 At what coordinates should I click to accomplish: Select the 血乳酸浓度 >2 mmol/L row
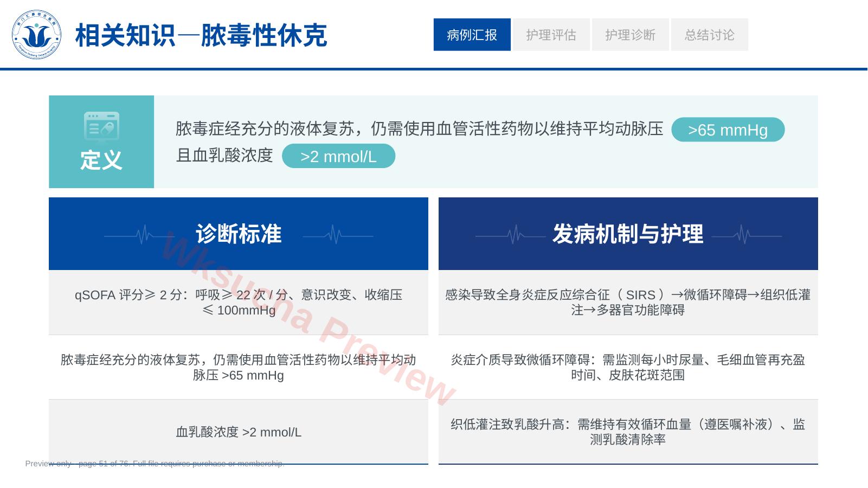pos(239,432)
